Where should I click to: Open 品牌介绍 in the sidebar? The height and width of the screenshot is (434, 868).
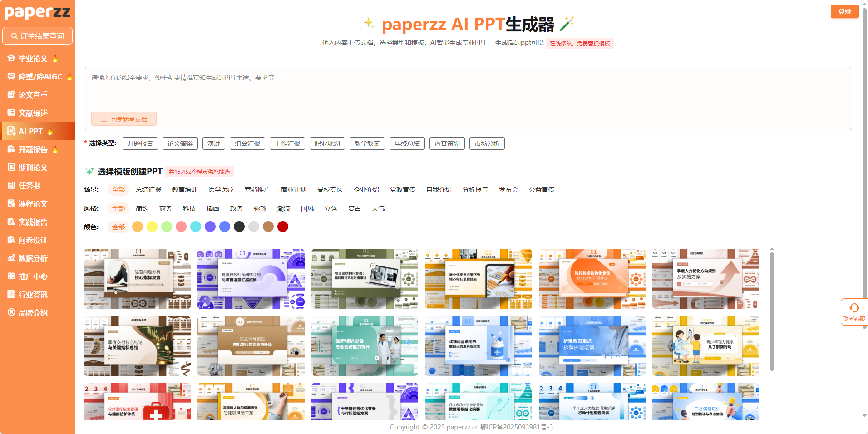coord(33,313)
